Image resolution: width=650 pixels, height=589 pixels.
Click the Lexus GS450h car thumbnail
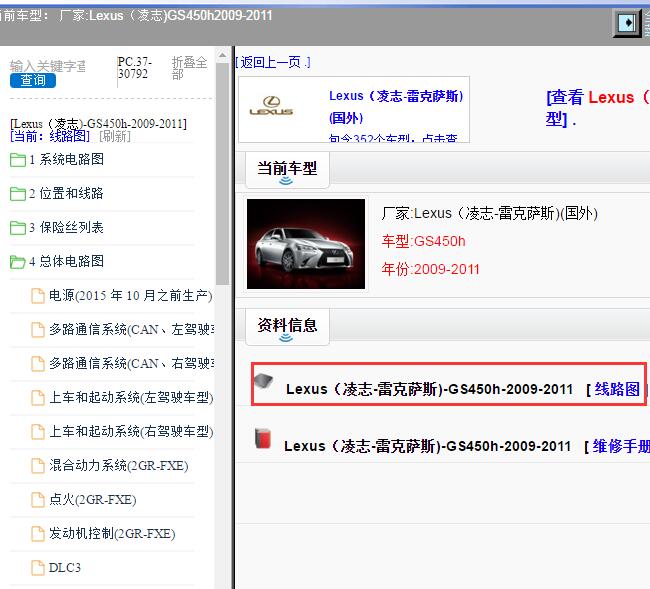coord(306,244)
